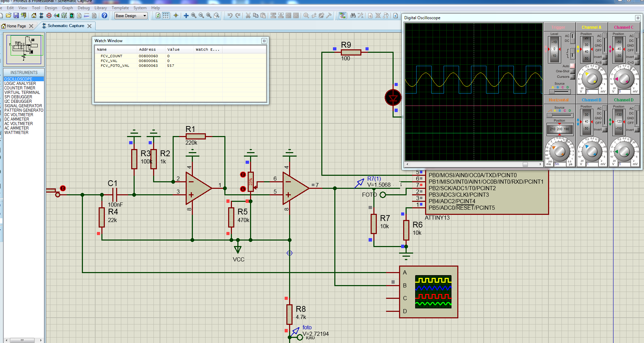The image size is (644, 343).
Task: Open the Base Design variant dropdown
Action: [x=131, y=15]
